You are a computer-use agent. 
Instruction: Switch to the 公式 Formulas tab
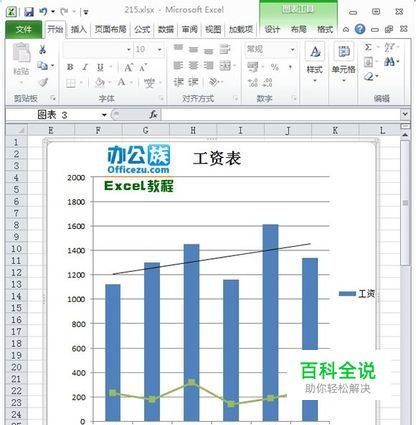[142, 29]
